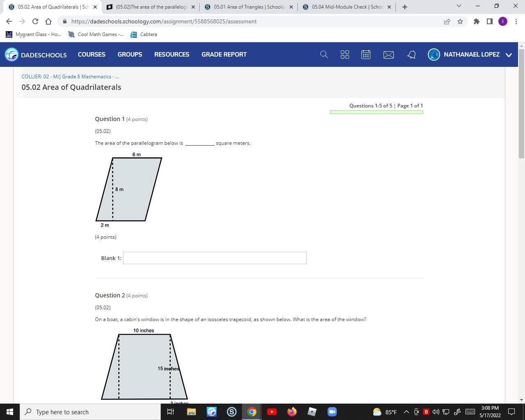525x420 pixels.
Task: Open the browser extensions puzzle icon
Action: pyautogui.click(x=476, y=21)
